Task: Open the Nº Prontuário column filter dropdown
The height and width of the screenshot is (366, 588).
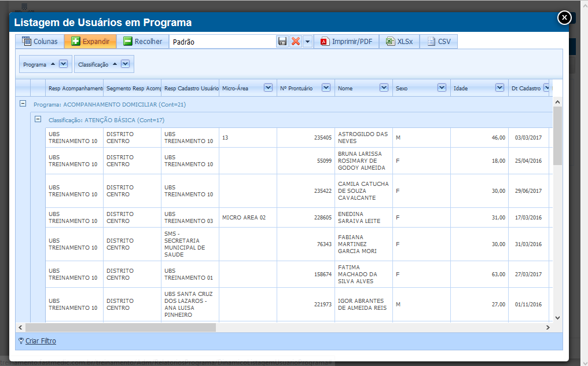Action: pyautogui.click(x=326, y=87)
